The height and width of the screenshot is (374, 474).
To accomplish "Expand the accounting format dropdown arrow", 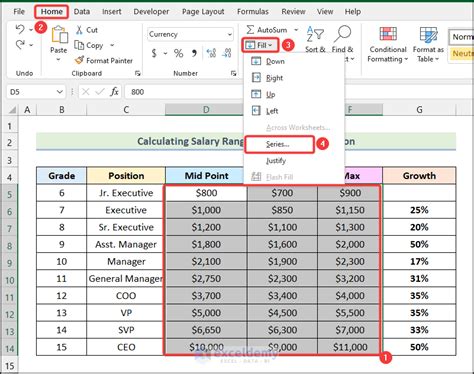I will pos(165,53).
